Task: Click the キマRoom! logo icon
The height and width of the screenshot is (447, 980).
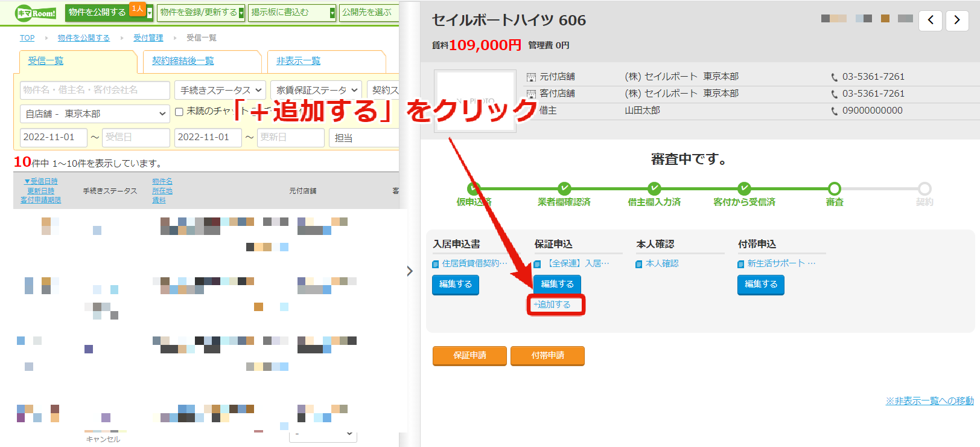Action: coord(36,13)
